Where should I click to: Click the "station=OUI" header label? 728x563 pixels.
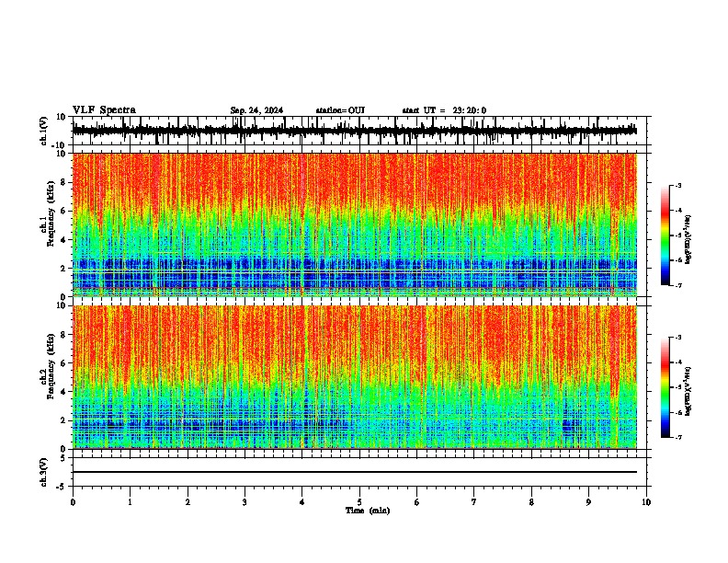click(340, 110)
